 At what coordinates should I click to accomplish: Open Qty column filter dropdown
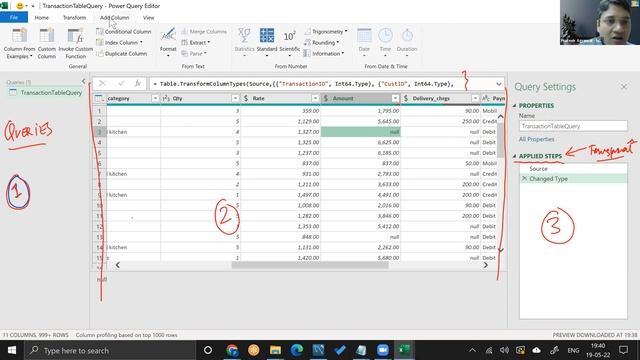coord(235,98)
